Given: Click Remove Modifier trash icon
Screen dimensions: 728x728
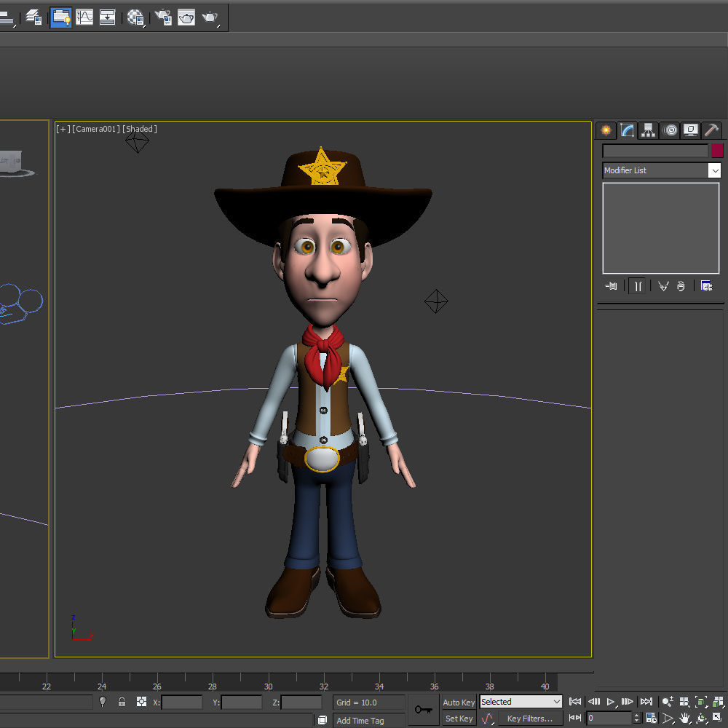Looking at the screenshot, I should coord(681,286).
